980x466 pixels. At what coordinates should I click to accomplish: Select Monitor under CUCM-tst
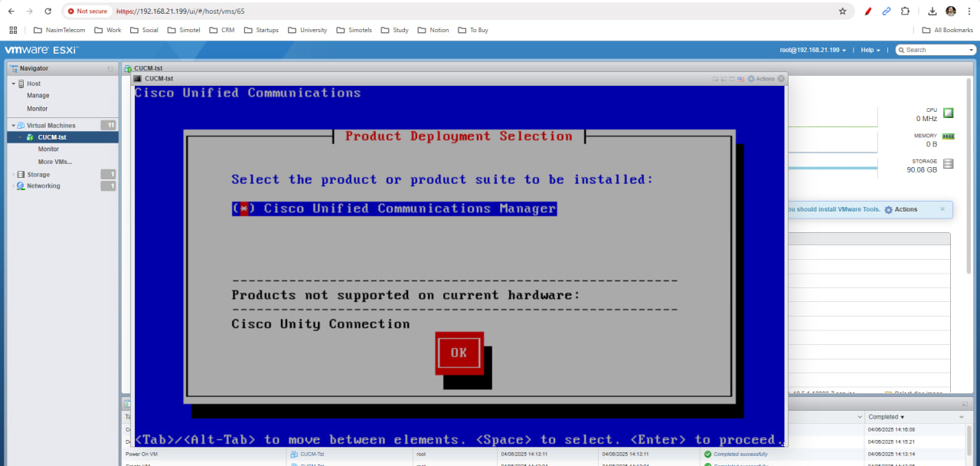pyautogui.click(x=48, y=149)
